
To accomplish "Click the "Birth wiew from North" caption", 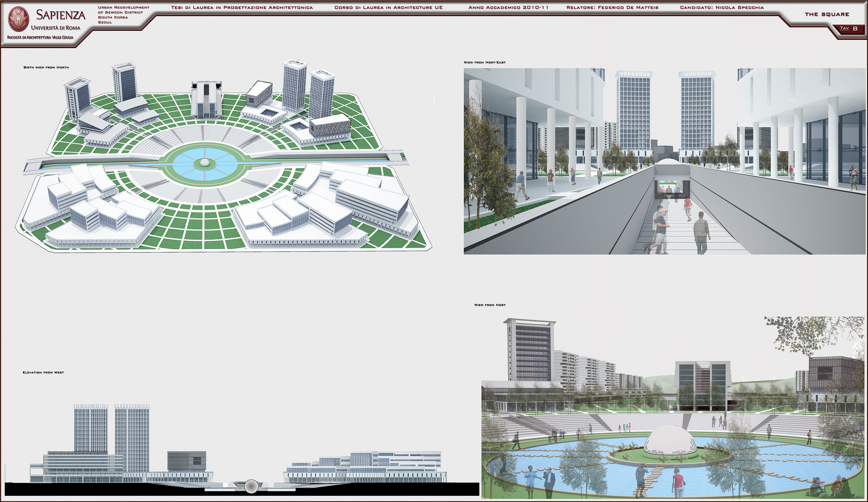I will pyautogui.click(x=46, y=68).
